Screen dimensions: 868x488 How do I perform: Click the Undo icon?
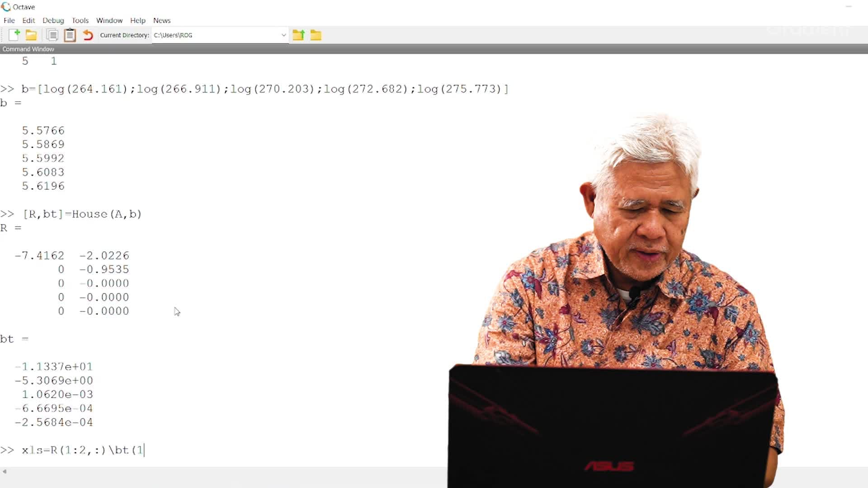click(x=88, y=34)
